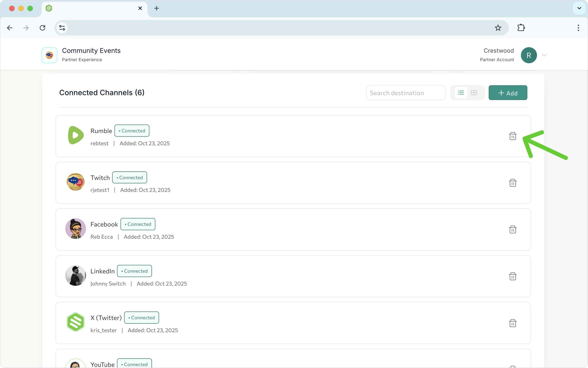Open the Chrome three-dot menu
Viewport: 588px width, 368px height.
[578, 28]
